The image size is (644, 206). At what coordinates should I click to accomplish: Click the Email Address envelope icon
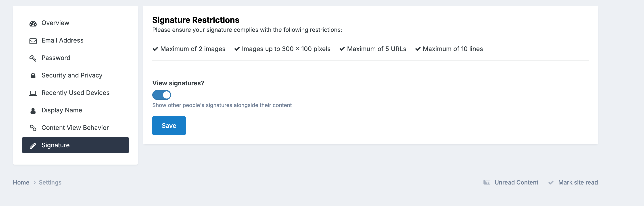(x=33, y=41)
